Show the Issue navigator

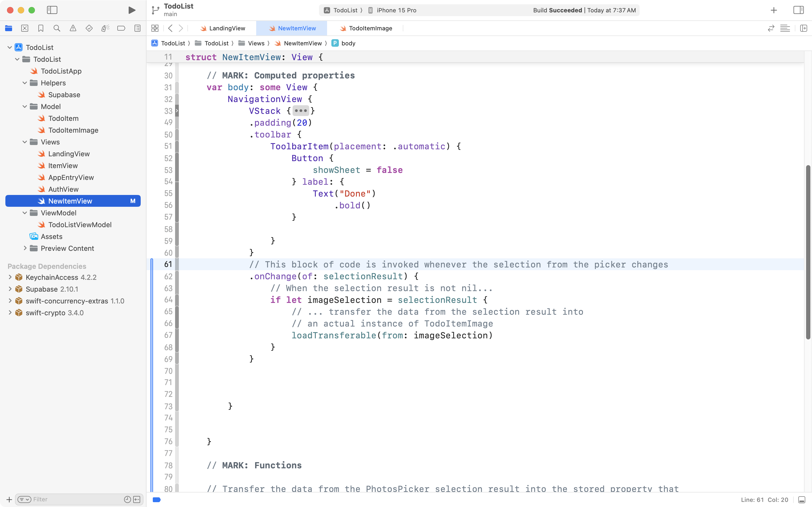(x=73, y=28)
